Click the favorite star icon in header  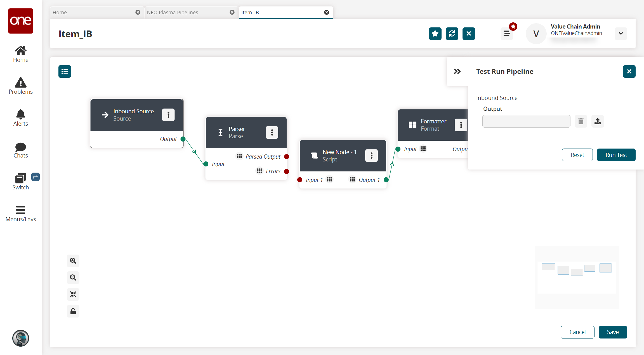pos(435,34)
